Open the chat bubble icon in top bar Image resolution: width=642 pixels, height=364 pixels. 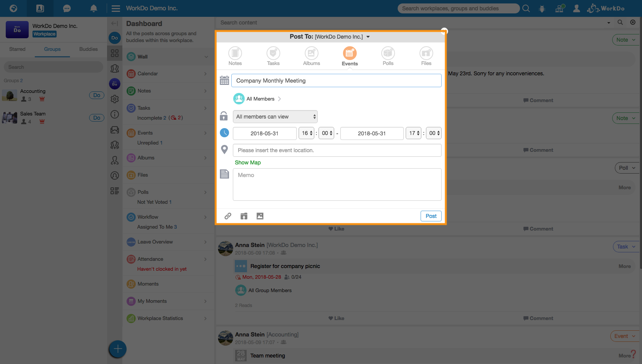coord(67,8)
